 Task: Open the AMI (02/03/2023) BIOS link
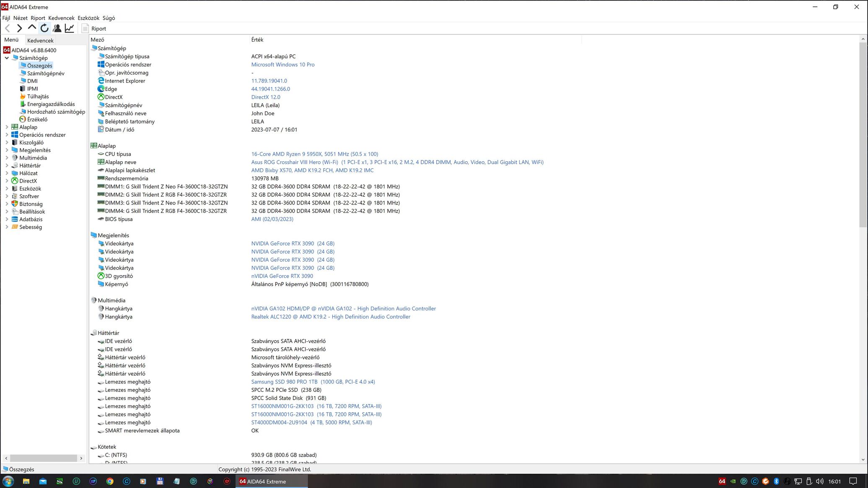tap(272, 219)
